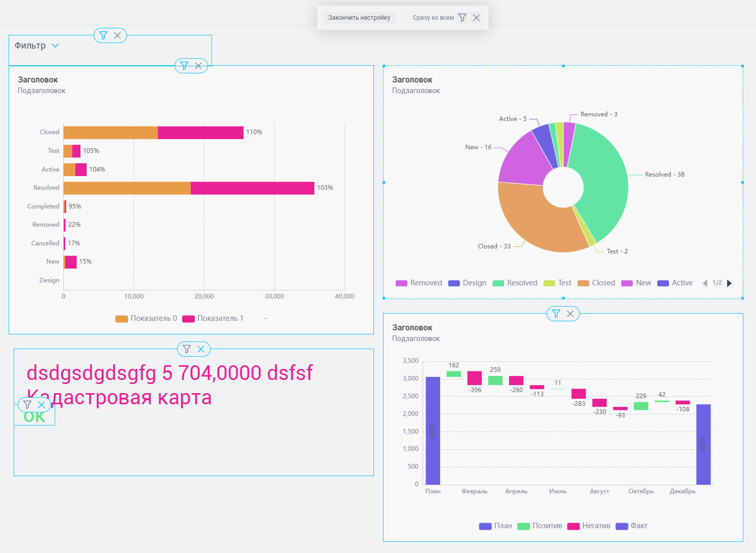
Task: Click Октябрь axis label in waterfall chart
Action: coord(641,491)
